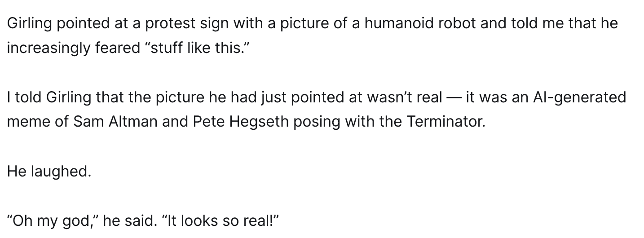Click the word "Terminator" in the article

(445, 122)
